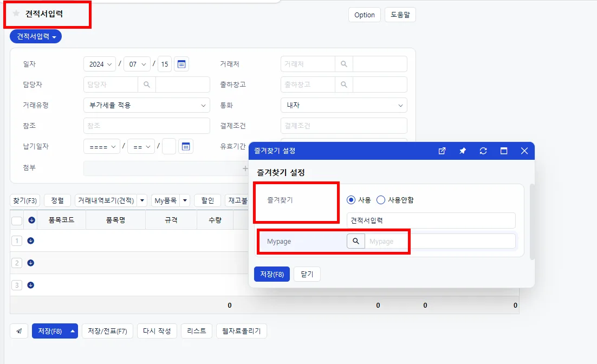
Task: Open popup in new window icon
Action: point(442,151)
